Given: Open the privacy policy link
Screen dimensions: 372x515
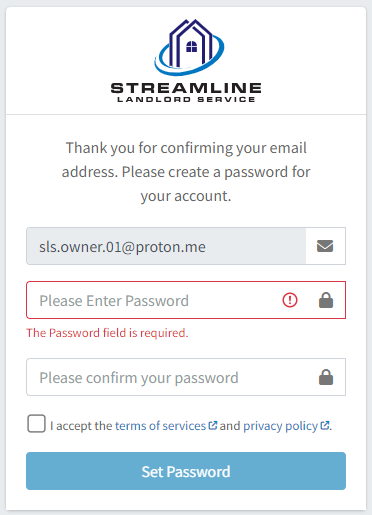Looking at the screenshot, I should pos(280,426).
